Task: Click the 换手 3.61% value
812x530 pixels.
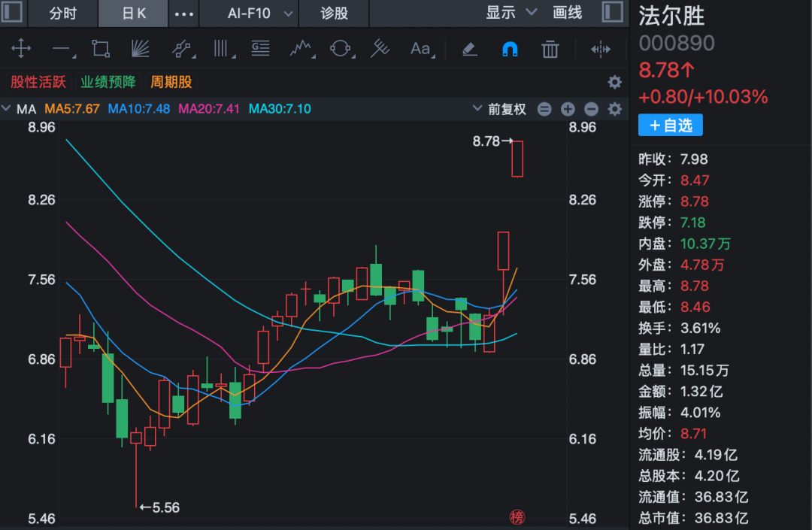Action: pyautogui.click(x=700, y=328)
